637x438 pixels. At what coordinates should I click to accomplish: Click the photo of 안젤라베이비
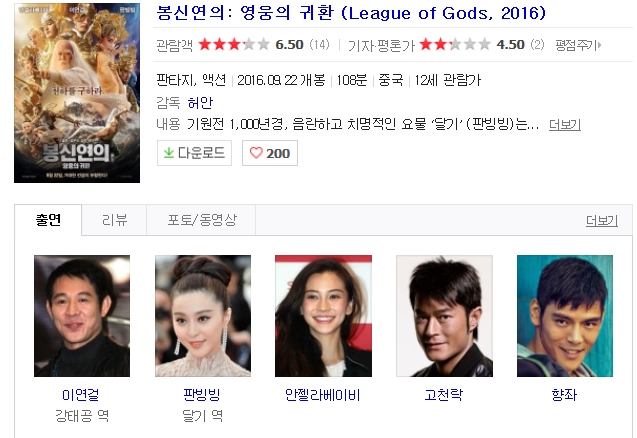pos(323,316)
